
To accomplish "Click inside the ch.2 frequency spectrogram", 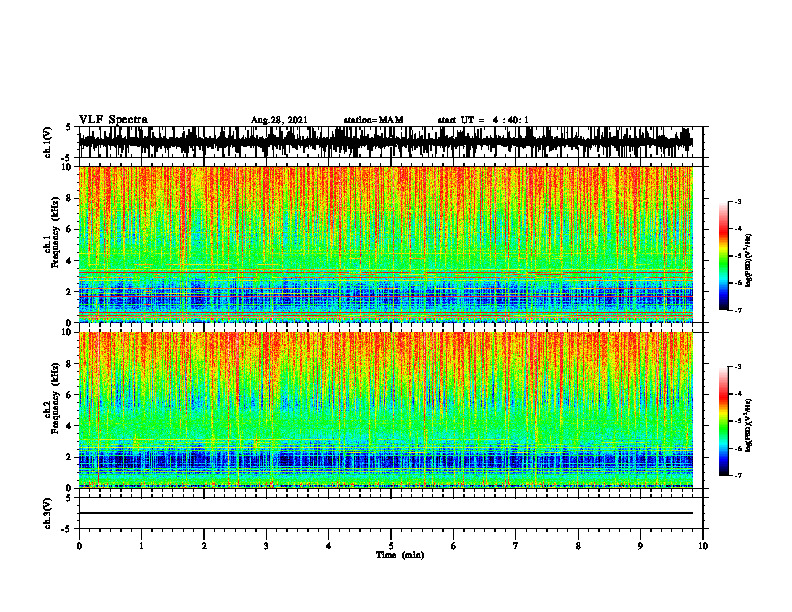I will (x=385, y=410).
